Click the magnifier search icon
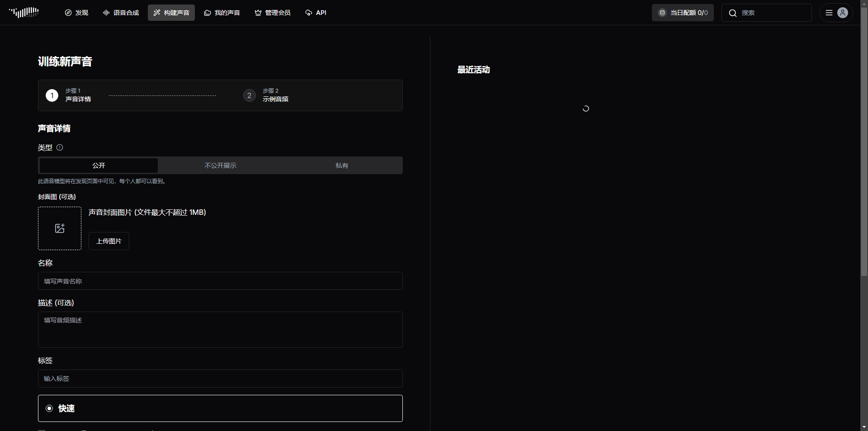This screenshot has width=868, height=431. pyautogui.click(x=733, y=13)
